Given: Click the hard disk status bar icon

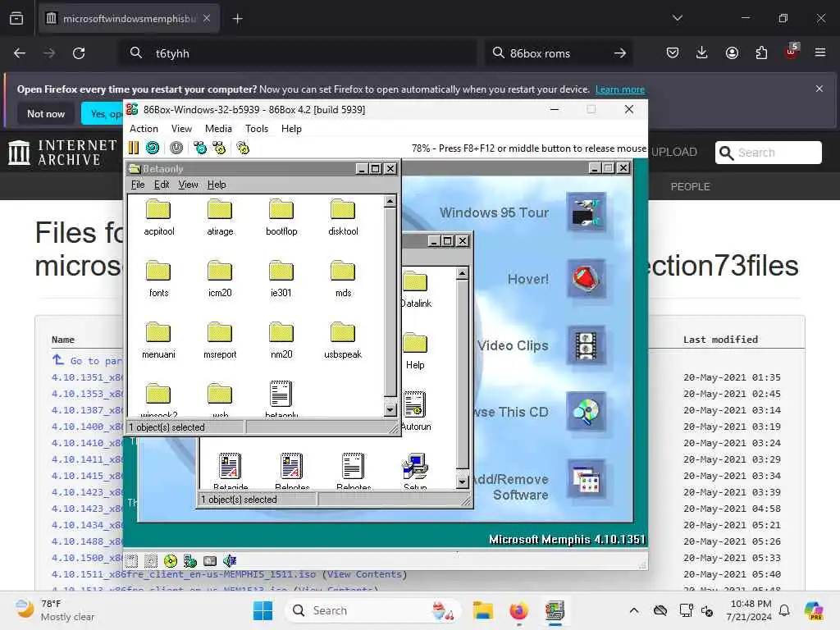Looking at the screenshot, I should (x=210, y=561).
